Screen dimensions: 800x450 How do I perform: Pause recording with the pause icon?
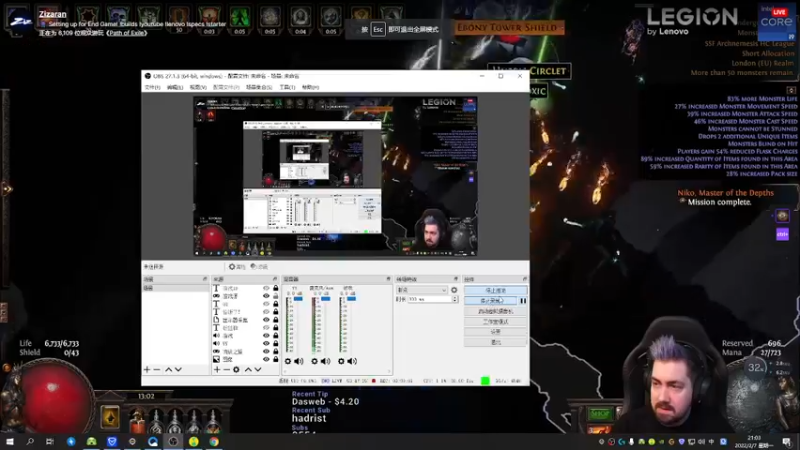coord(523,301)
